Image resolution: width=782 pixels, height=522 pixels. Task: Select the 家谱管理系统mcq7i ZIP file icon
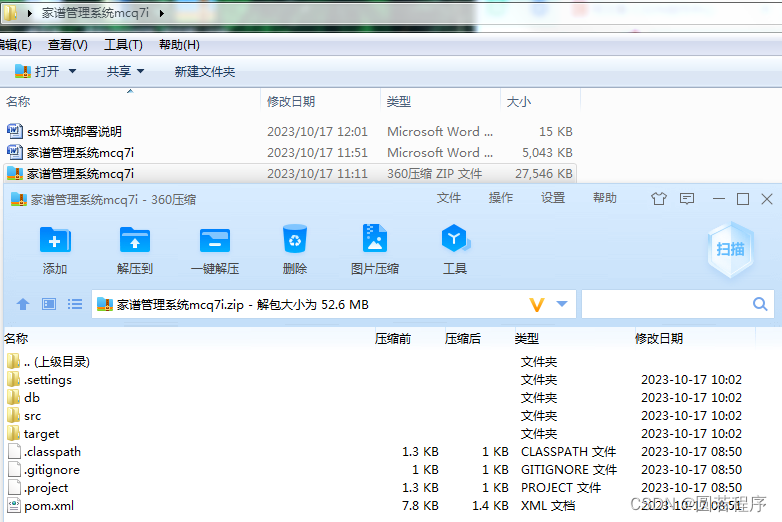[x=14, y=173]
